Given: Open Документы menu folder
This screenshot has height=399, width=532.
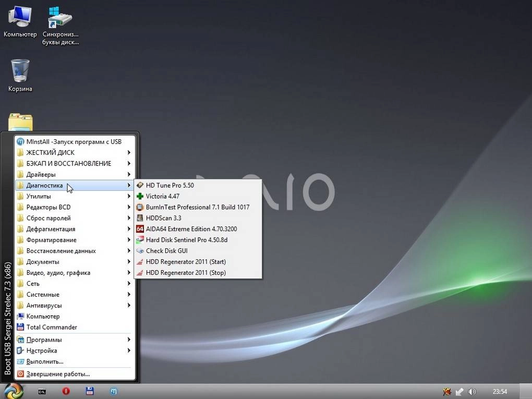Looking at the screenshot, I should tap(74, 262).
